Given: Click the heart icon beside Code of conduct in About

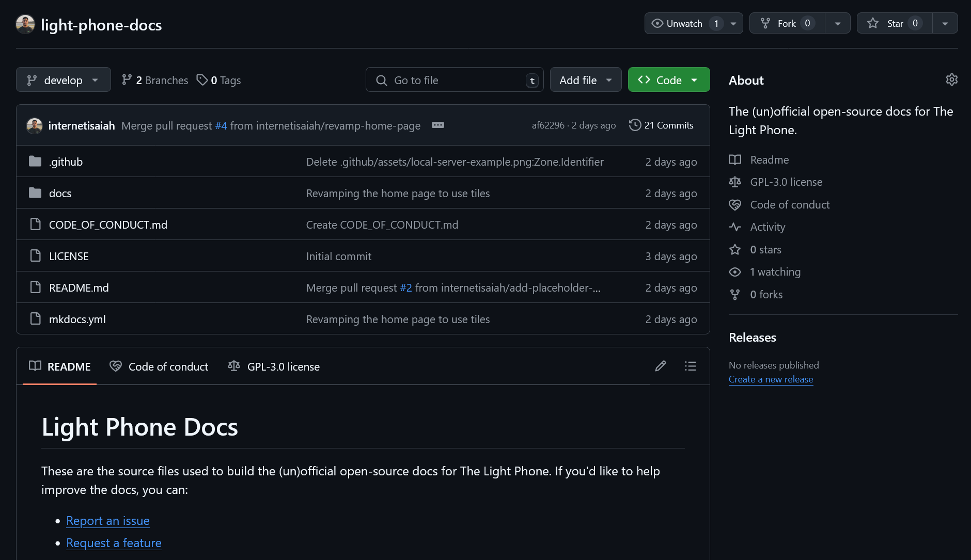Looking at the screenshot, I should [735, 204].
